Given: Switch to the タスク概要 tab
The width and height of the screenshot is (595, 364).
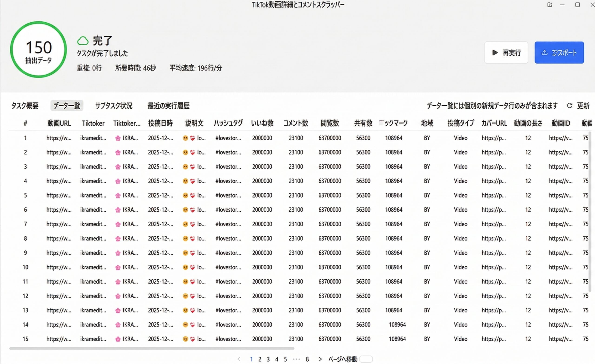Looking at the screenshot, I should (x=25, y=106).
